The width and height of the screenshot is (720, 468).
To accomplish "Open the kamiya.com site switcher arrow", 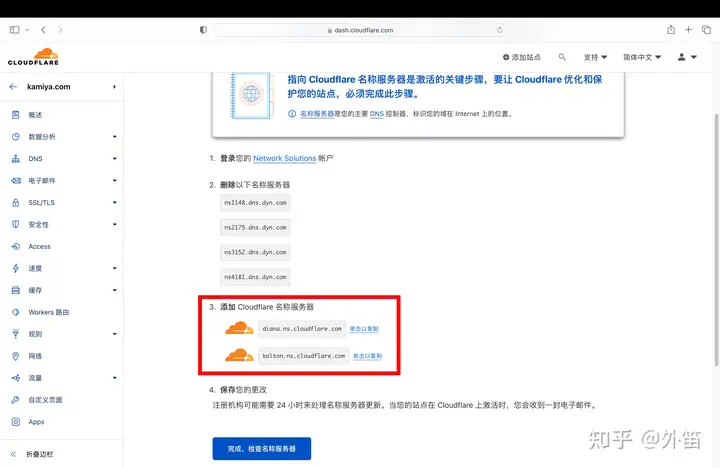I will pos(114,87).
